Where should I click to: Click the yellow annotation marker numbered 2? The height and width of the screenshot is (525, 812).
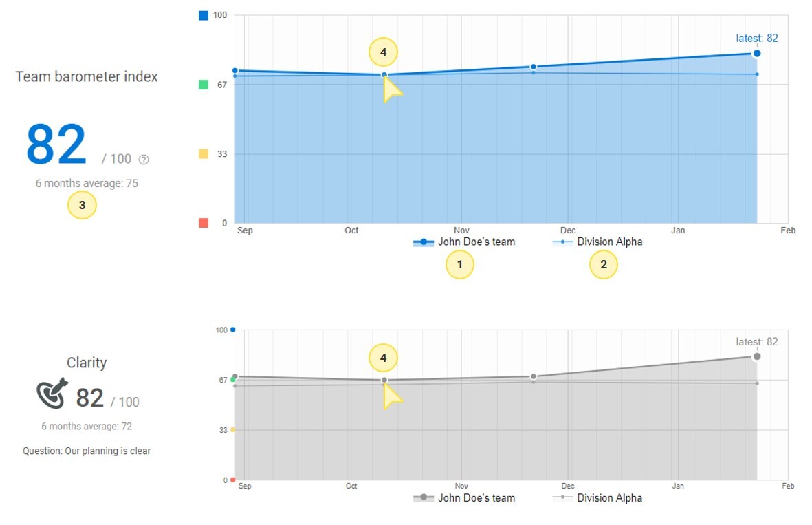604,265
